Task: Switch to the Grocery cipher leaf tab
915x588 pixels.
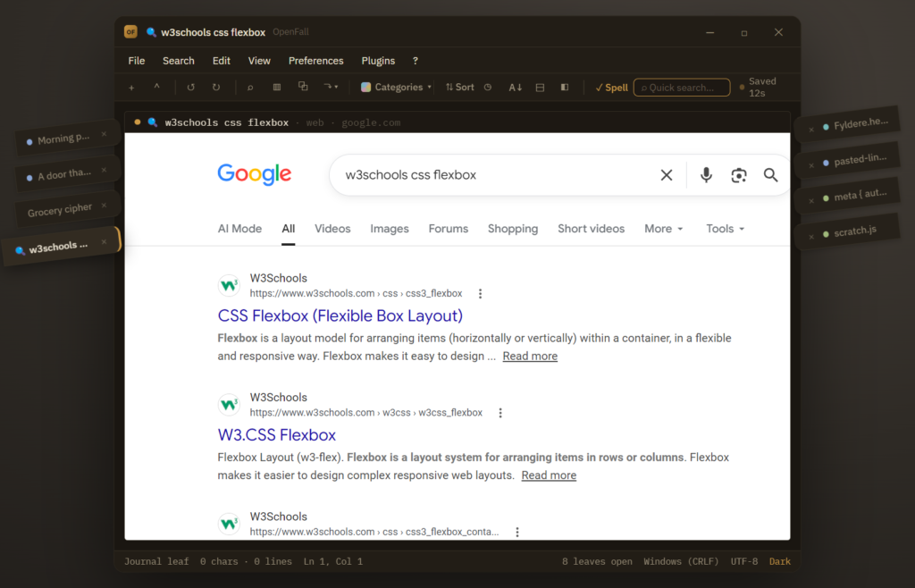Action: 60,209
